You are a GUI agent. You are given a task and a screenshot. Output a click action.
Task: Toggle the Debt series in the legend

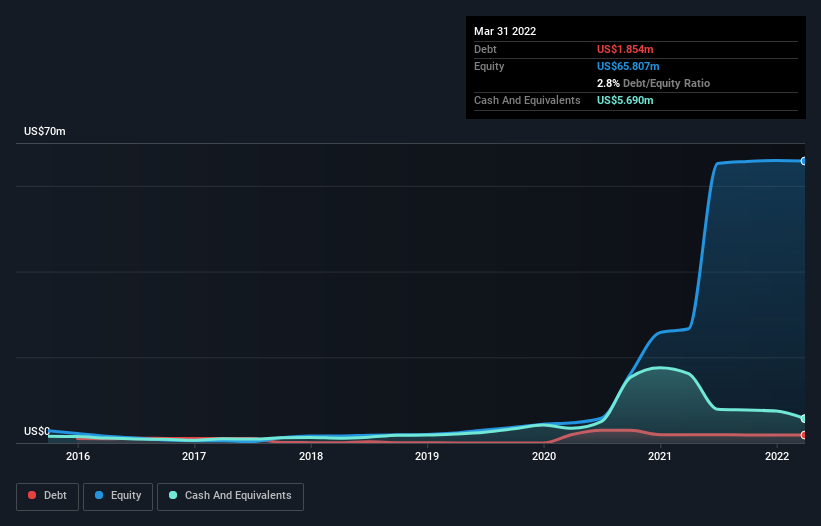coord(48,496)
